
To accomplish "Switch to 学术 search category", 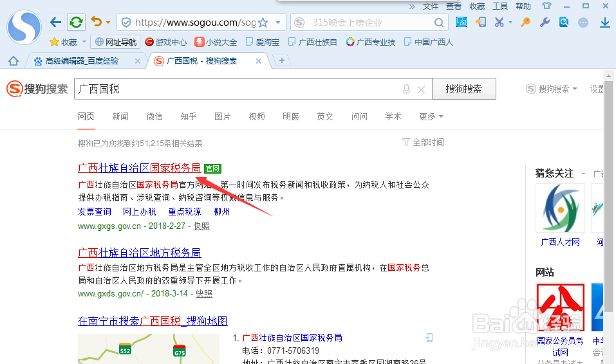I will (x=393, y=116).
